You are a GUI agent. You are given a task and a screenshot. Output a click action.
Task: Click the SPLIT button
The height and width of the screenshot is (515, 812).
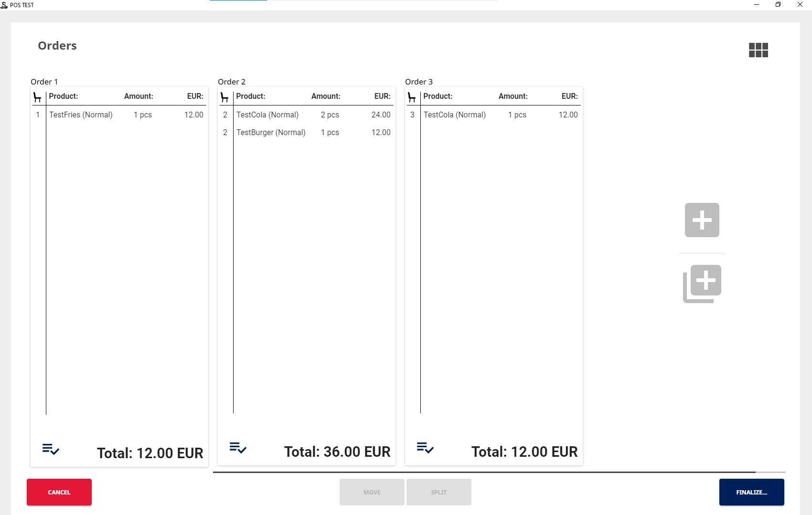click(x=438, y=492)
